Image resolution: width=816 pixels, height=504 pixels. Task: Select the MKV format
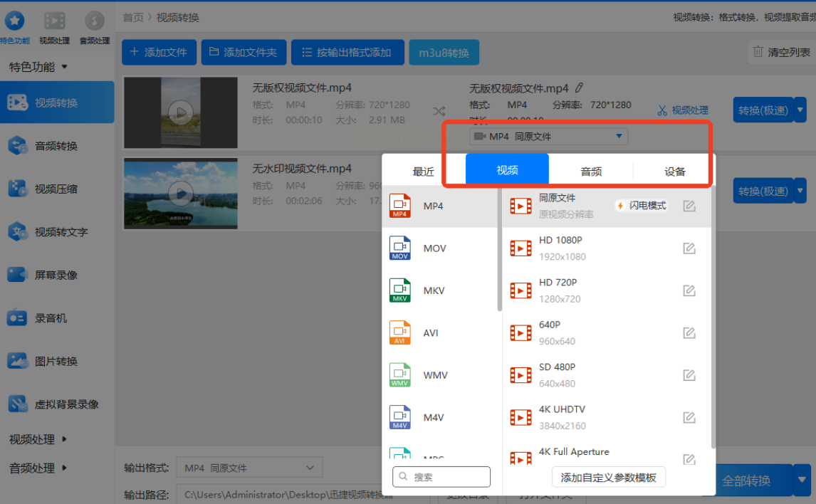440,290
